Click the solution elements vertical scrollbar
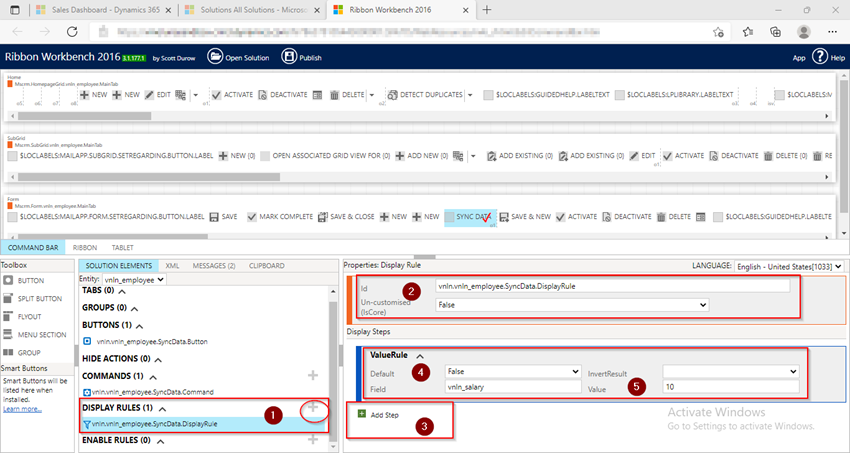 point(333,371)
